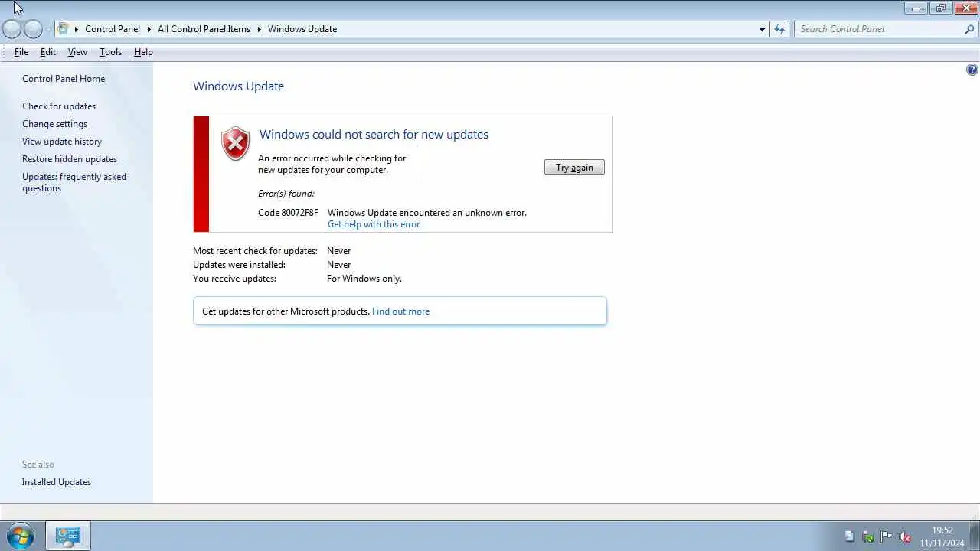The height and width of the screenshot is (551, 980).
Task: Click the magnifier icon in search box
Action: (x=969, y=29)
